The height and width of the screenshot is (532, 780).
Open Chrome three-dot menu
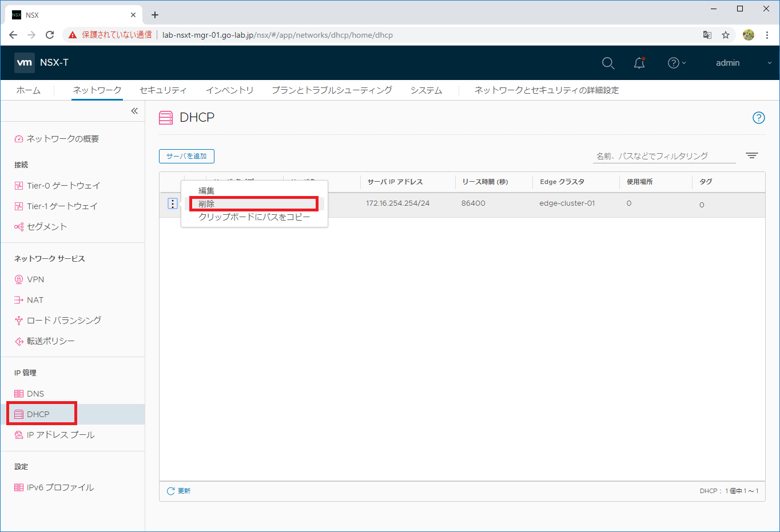(767, 35)
